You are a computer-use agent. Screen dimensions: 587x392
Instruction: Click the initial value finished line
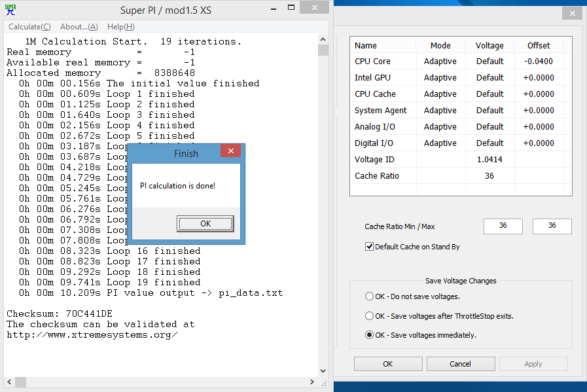coord(139,83)
